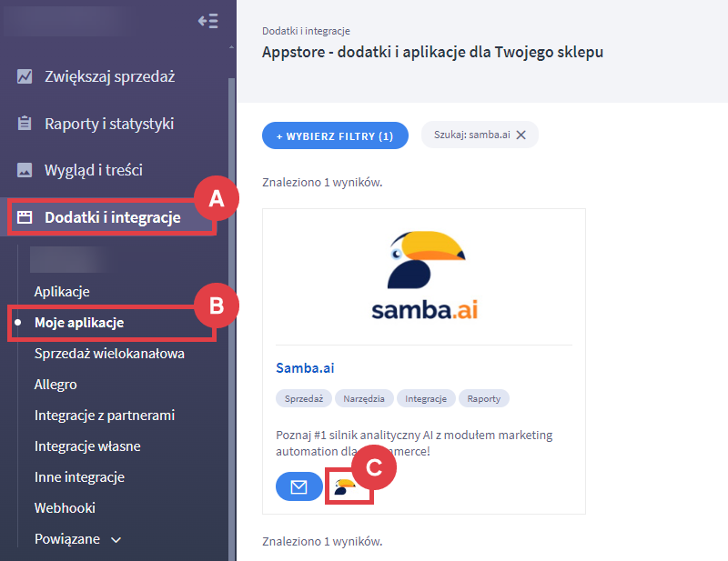
Task: Click the envelope contact button on Samba.ai card
Action: (298, 486)
